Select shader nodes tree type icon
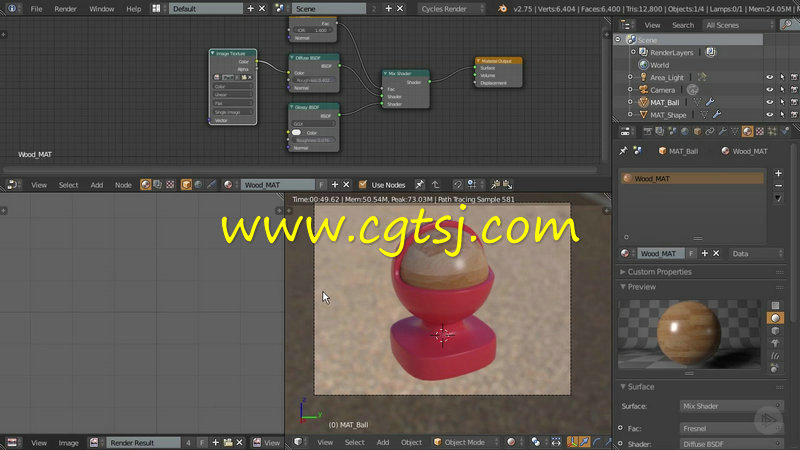The height and width of the screenshot is (450, 800). tap(145, 185)
